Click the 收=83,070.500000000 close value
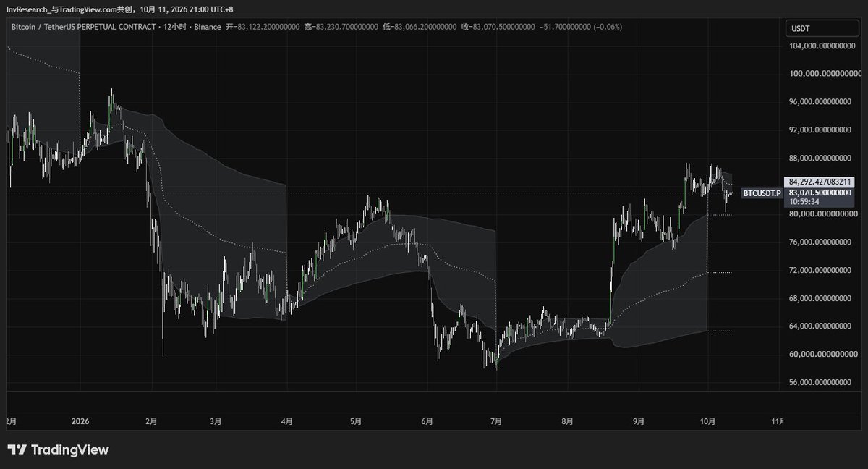 click(498, 27)
